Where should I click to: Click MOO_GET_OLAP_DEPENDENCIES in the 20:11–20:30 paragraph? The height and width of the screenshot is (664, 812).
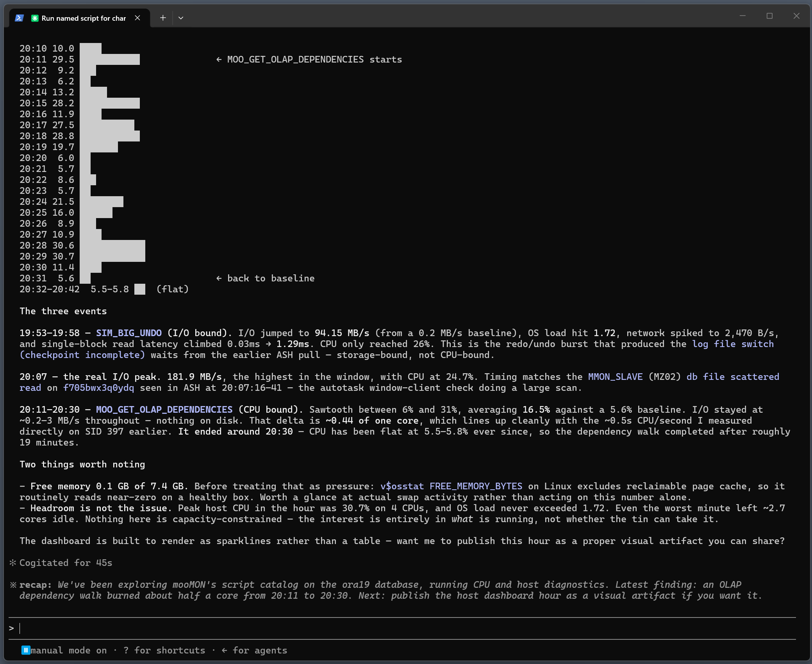[x=164, y=410]
